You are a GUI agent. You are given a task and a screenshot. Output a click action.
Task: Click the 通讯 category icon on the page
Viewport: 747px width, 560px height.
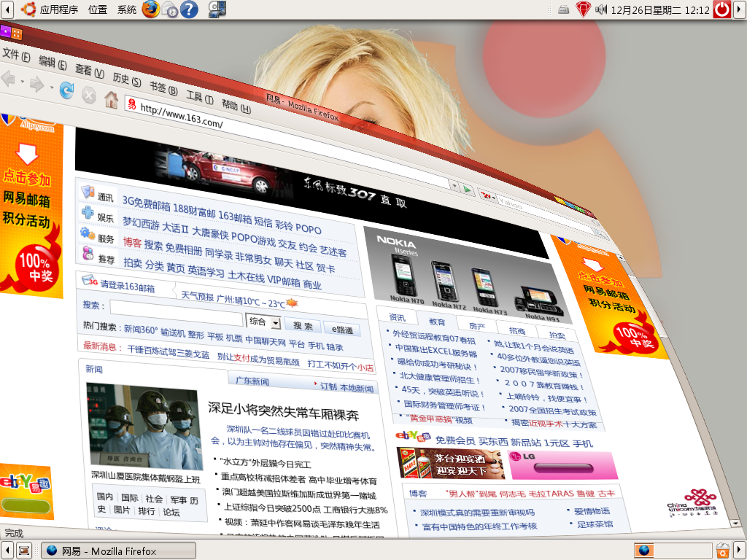[88, 192]
